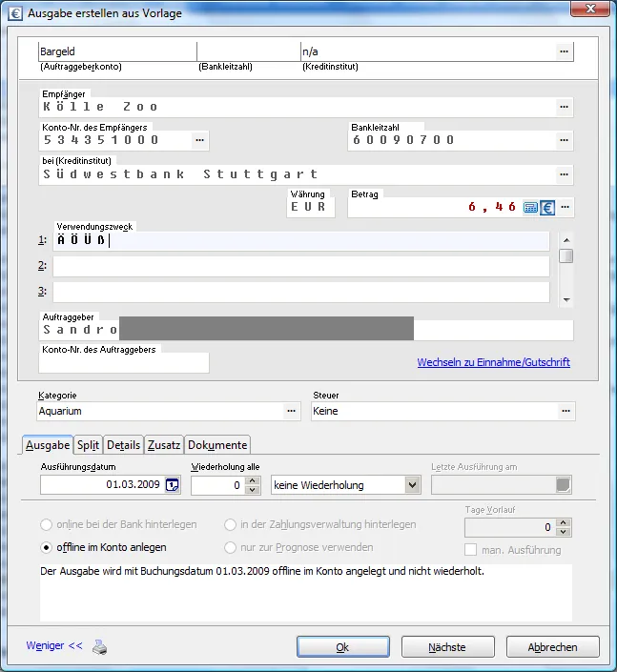
Task: Open Kategorie selection ellipsis button
Action: pos(291,412)
